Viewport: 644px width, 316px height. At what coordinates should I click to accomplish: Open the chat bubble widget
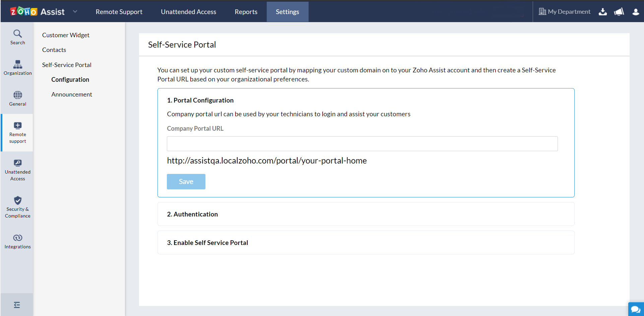pyautogui.click(x=636, y=309)
